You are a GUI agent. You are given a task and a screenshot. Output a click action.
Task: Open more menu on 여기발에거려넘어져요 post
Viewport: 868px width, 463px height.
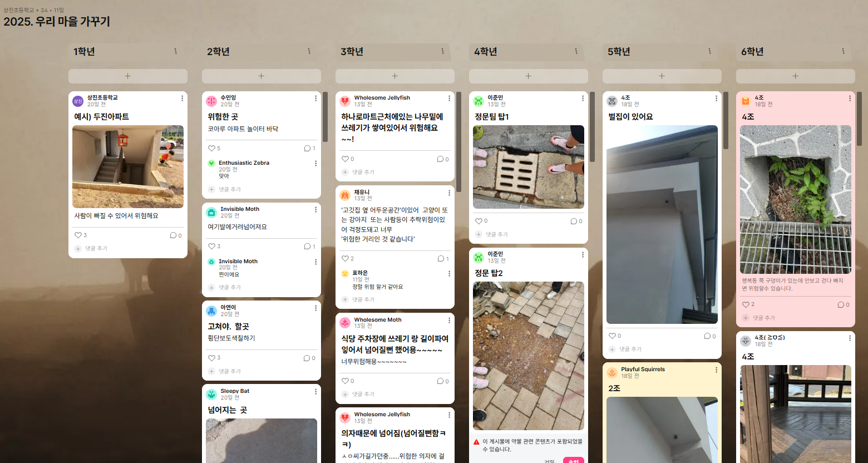(315, 210)
